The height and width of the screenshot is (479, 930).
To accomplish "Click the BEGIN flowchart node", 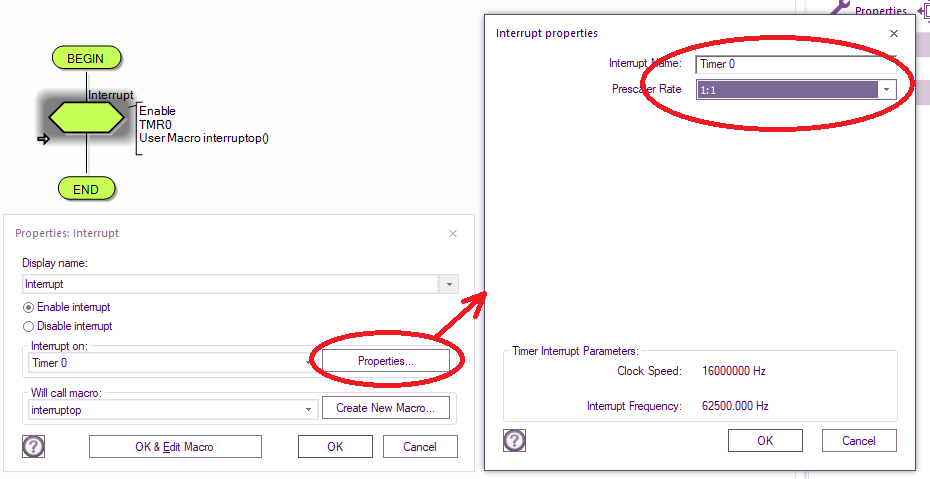I will tap(87, 58).
